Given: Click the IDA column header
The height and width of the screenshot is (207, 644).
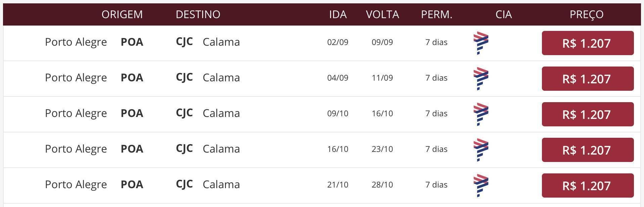Looking at the screenshot, I should click(x=338, y=14).
